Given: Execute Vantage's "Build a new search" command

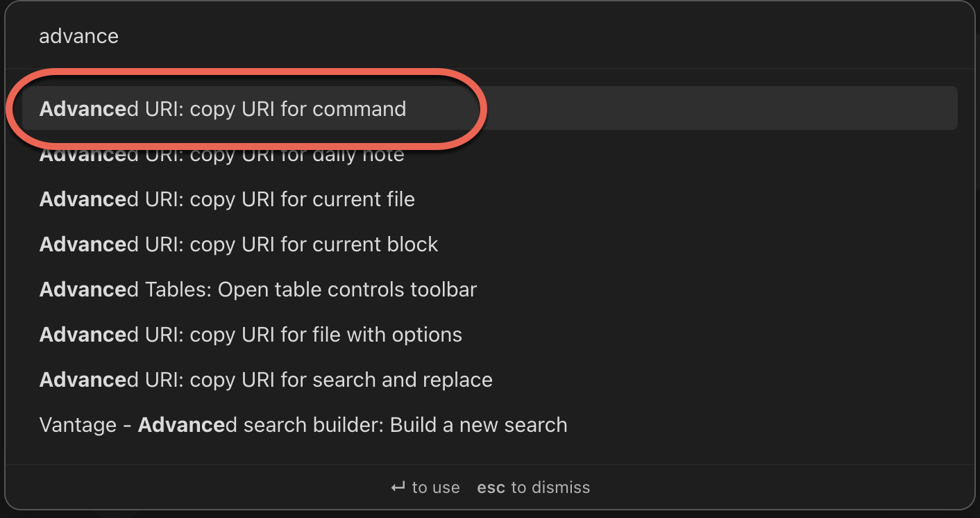Looking at the screenshot, I should click(303, 424).
